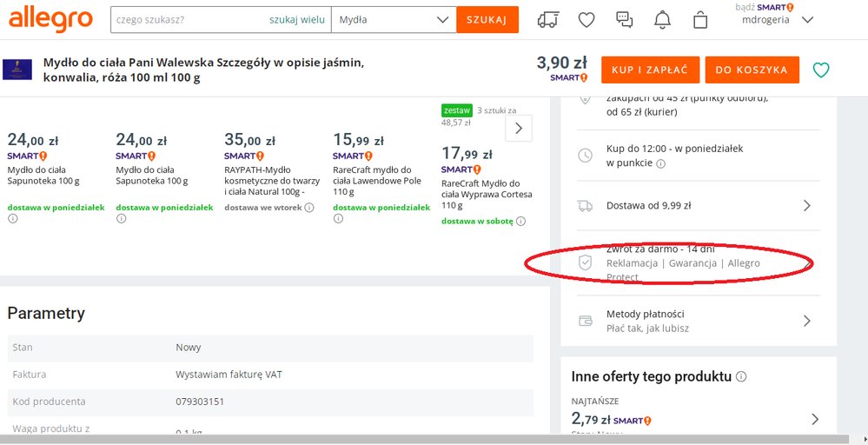This screenshot has width=868, height=445.
Task: Click the product title Mydło Pani Walewska
Action: tap(203, 70)
